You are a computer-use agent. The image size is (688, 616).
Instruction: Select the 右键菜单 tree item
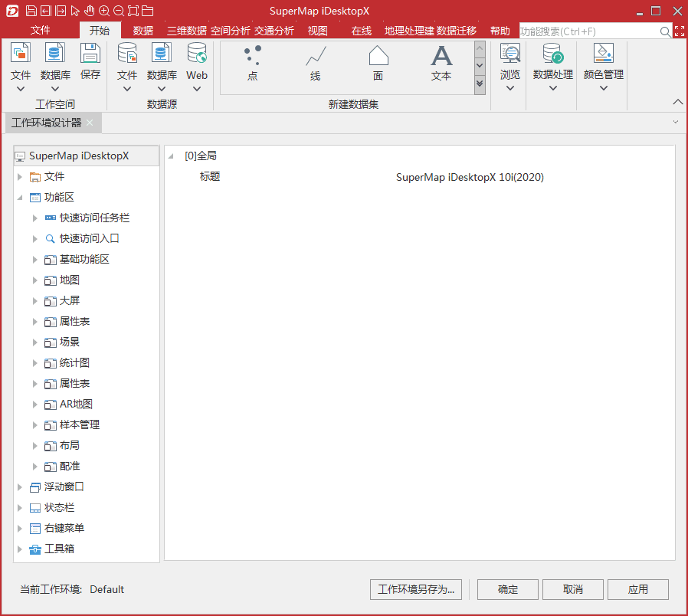[x=64, y=528]
